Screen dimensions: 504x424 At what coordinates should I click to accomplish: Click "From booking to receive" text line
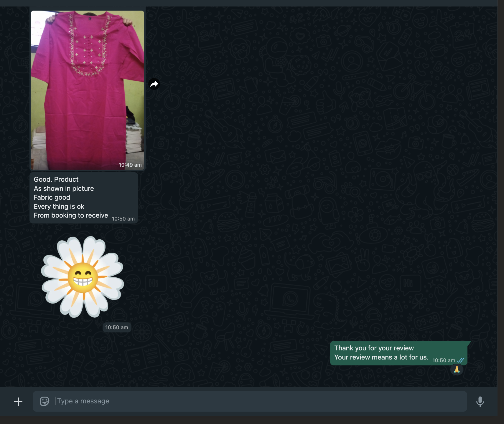click(71, 216)
